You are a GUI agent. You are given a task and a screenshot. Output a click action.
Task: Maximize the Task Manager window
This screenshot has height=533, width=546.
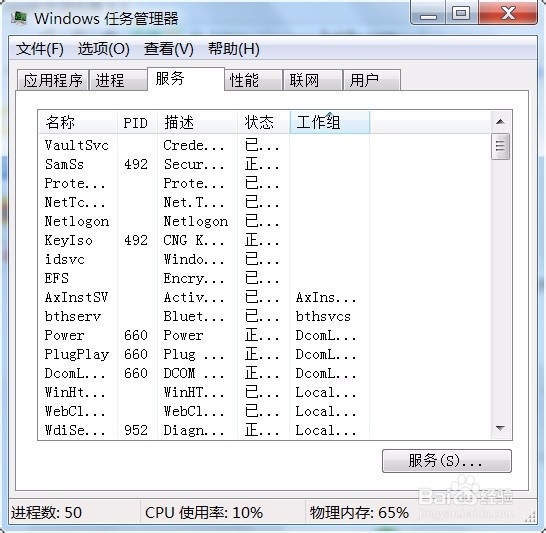(461, 13)
